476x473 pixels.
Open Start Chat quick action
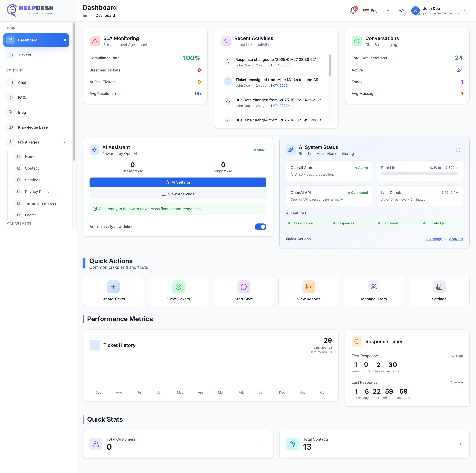243,291
